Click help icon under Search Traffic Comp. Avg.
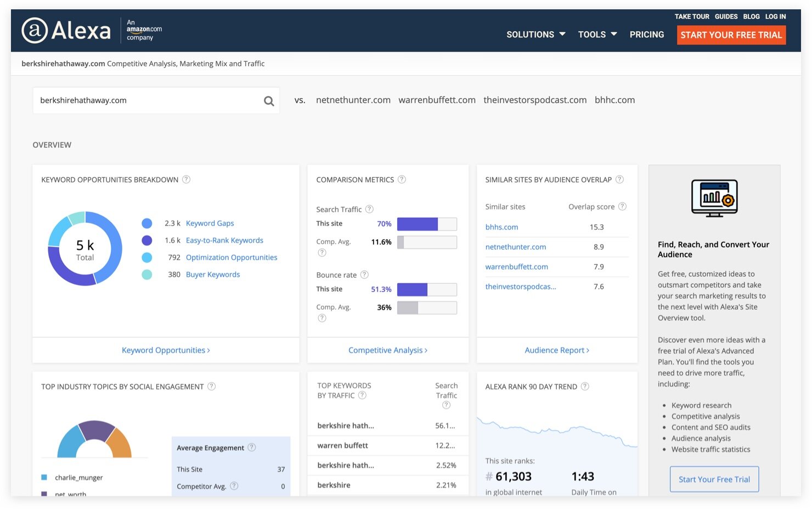812x509 pixels. click(x=322, y=253)
